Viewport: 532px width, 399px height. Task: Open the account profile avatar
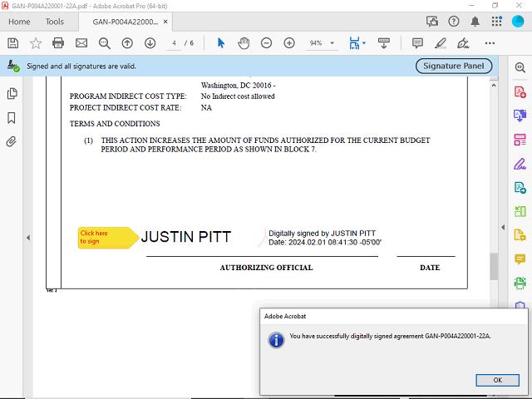pyautogui.click(x=518, y=22)
